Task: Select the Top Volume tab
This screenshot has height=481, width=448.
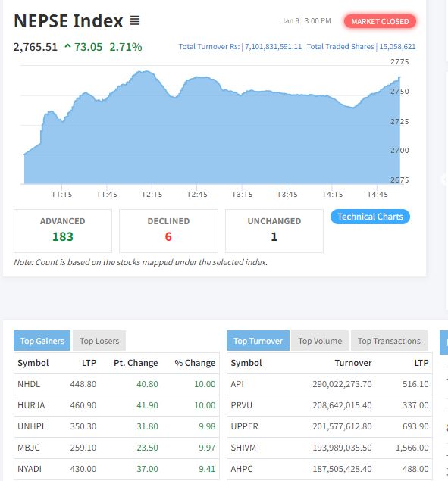Action: tap(320, 341)
